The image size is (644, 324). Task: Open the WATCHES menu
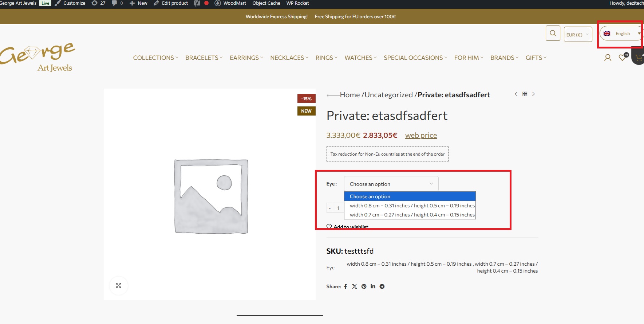pos(360,58)
